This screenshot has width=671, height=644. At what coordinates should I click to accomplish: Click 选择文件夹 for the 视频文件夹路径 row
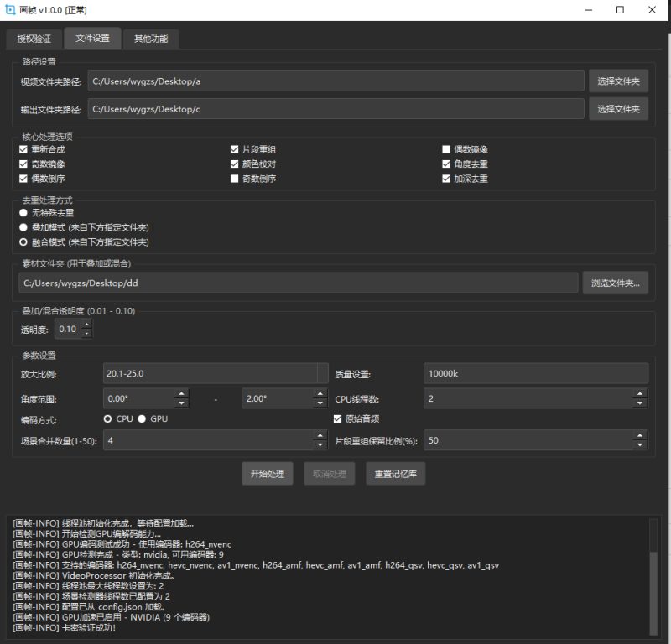pos(618,80)
